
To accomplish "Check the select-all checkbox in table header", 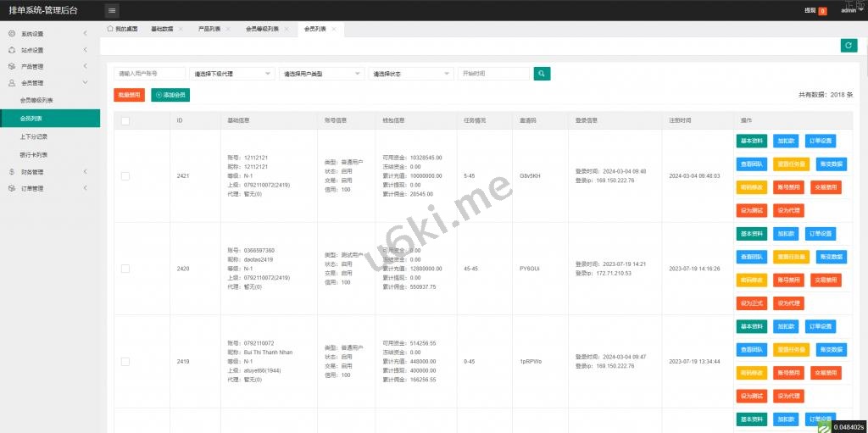I will pyautogui.click(x=125, y=120).
